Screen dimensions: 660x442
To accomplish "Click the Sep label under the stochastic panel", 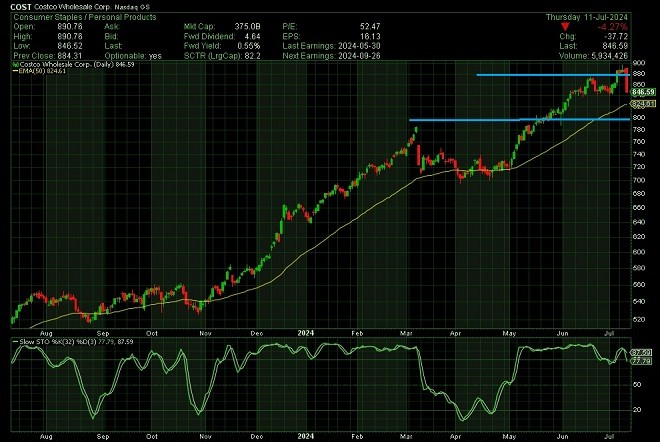I will click(103, 437).
